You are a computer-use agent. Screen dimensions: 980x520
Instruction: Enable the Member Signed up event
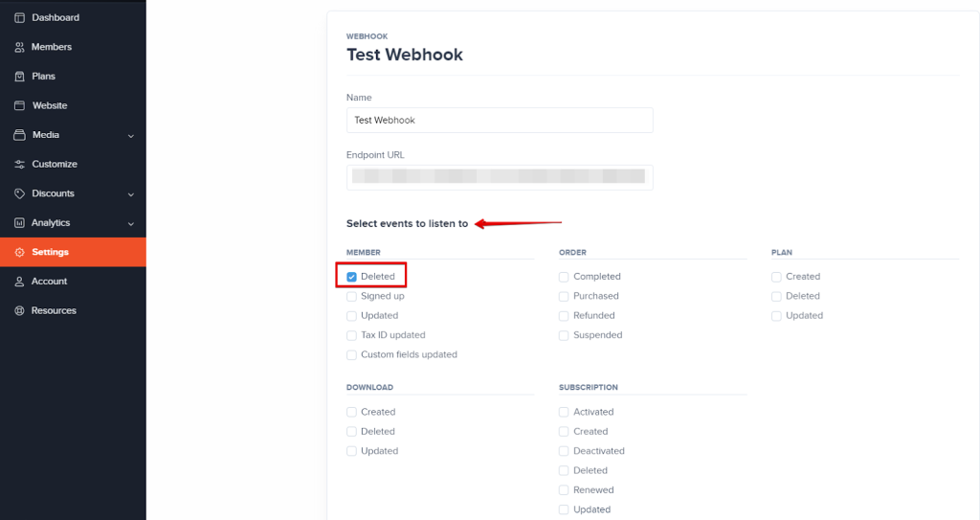point(352,297)
